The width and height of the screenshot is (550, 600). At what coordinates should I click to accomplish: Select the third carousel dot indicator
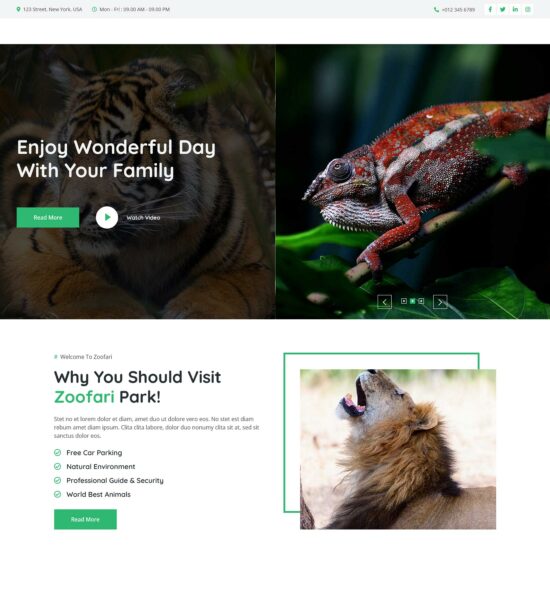pyautogui.click(x=421, y=301)
